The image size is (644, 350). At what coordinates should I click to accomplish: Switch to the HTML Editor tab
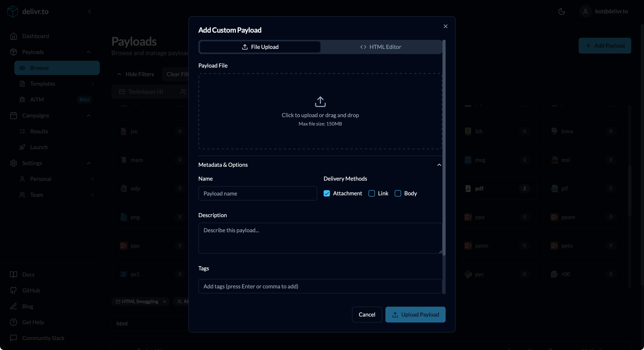[380, 47]
